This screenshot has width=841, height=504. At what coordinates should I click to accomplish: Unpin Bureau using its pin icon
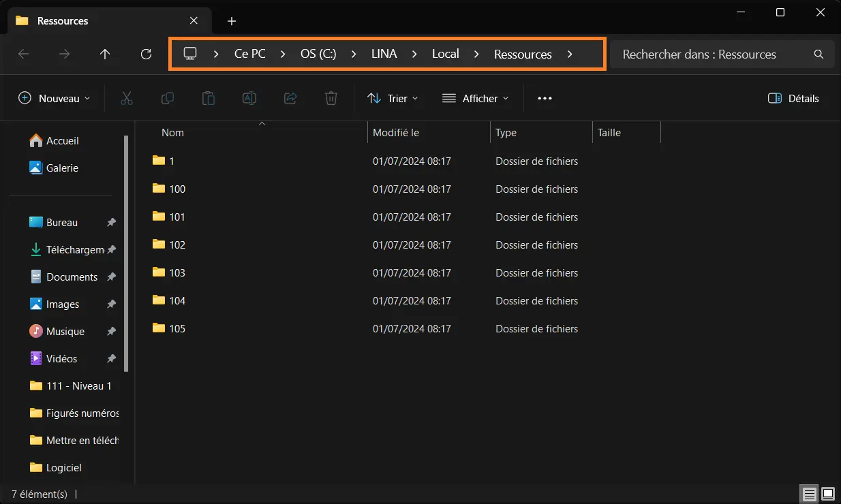(112, 223)
